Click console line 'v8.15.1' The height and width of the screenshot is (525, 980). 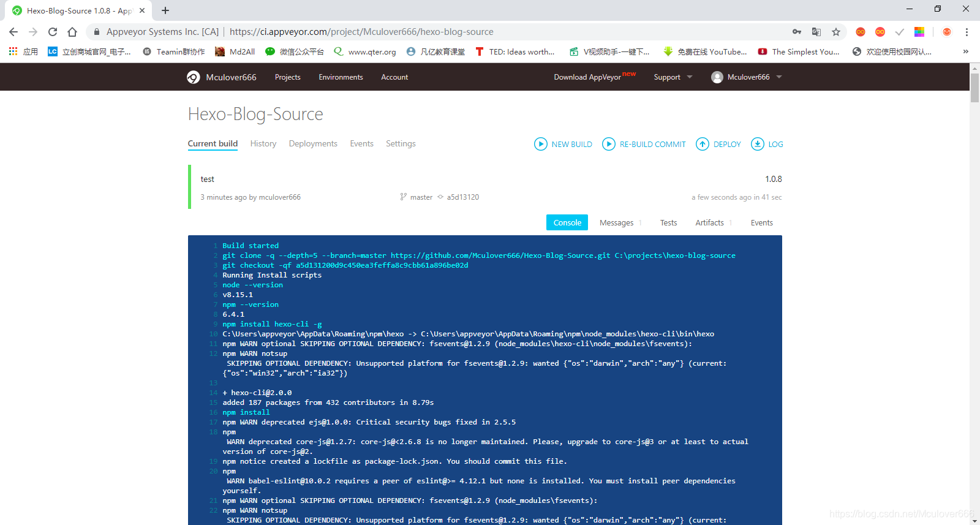coord(238,295)
